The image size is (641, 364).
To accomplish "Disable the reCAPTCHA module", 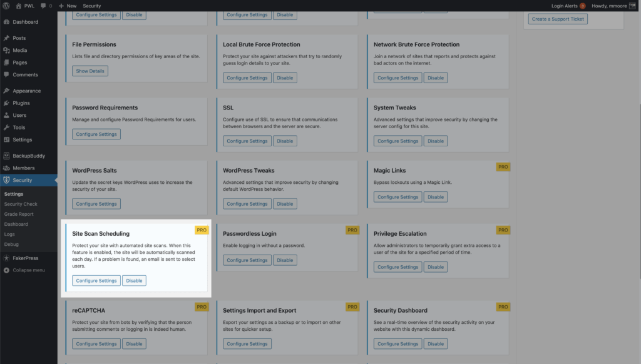I will 134,344.
